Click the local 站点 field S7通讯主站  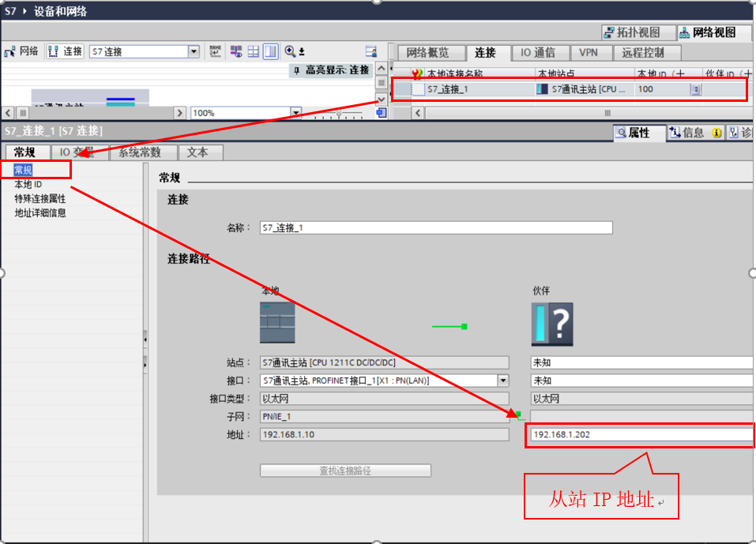click(384, 362)
